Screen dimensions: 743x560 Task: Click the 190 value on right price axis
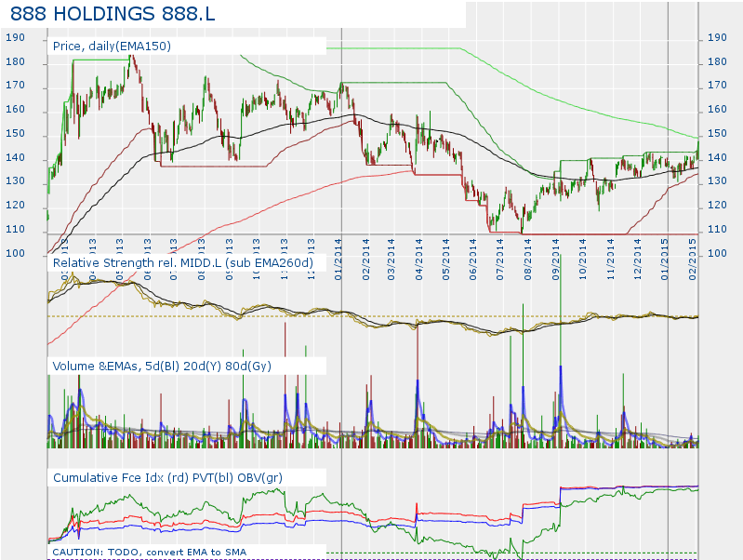pos(717,37)
